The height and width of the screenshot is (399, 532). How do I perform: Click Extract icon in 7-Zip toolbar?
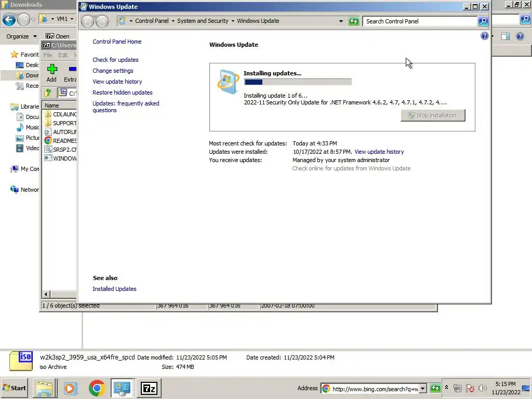pyautogui.click(x=70, y=73)
